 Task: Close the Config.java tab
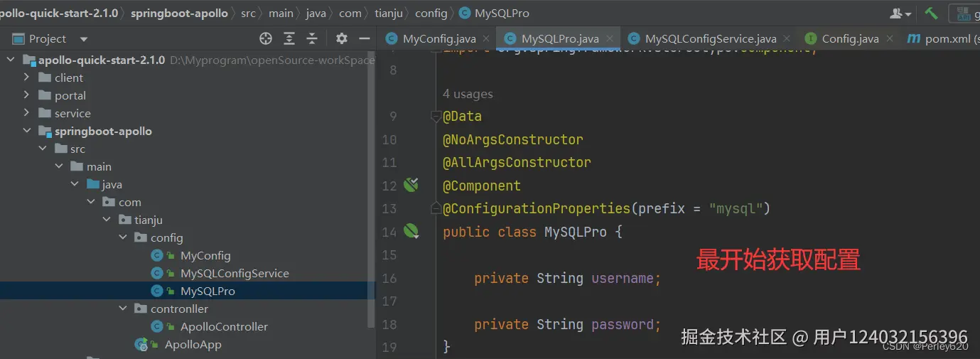[888, 39]
